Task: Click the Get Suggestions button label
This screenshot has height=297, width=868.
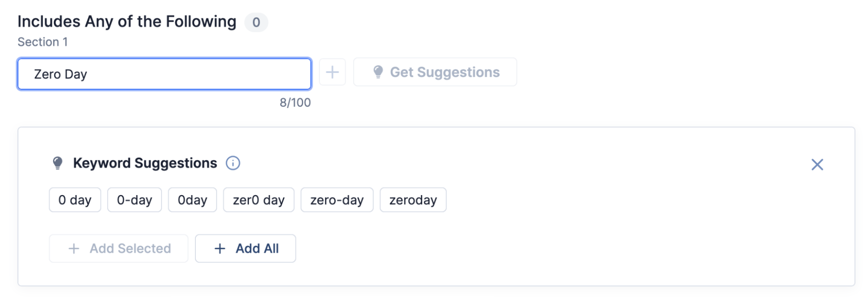Action: (445, 72)
